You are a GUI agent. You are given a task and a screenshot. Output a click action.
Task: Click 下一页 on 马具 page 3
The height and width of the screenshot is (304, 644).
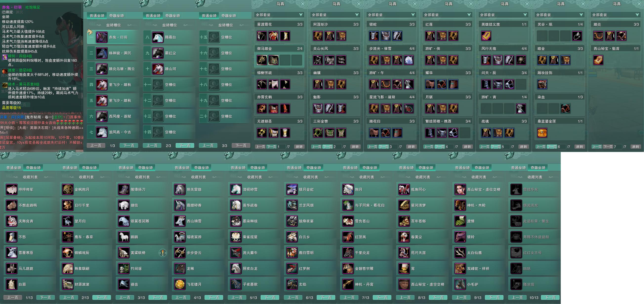384,147
